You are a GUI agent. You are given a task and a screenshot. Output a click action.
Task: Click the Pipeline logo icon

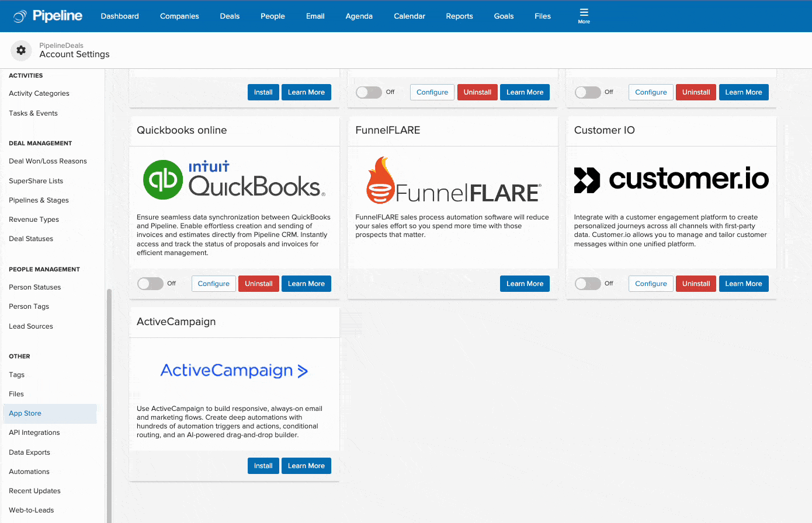click(x=20, y=16)
